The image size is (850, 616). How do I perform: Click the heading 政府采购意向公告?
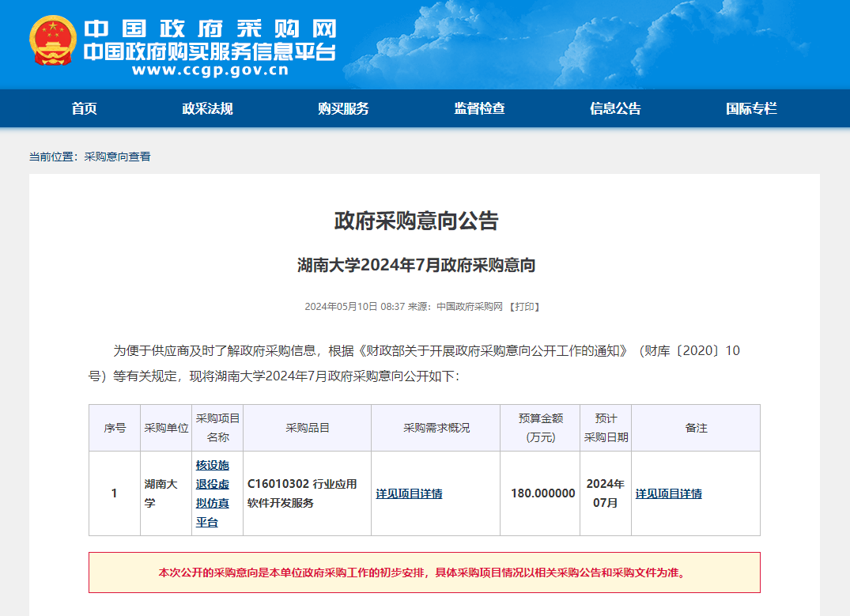[x=417, y=221]
